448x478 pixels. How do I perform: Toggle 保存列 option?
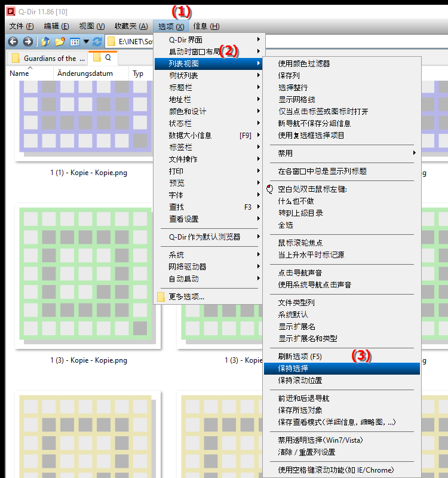[x=342, y=76]
